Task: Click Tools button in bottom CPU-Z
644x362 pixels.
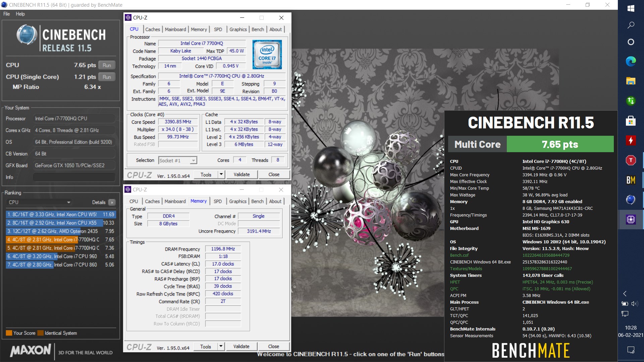Action: point(206,346)
